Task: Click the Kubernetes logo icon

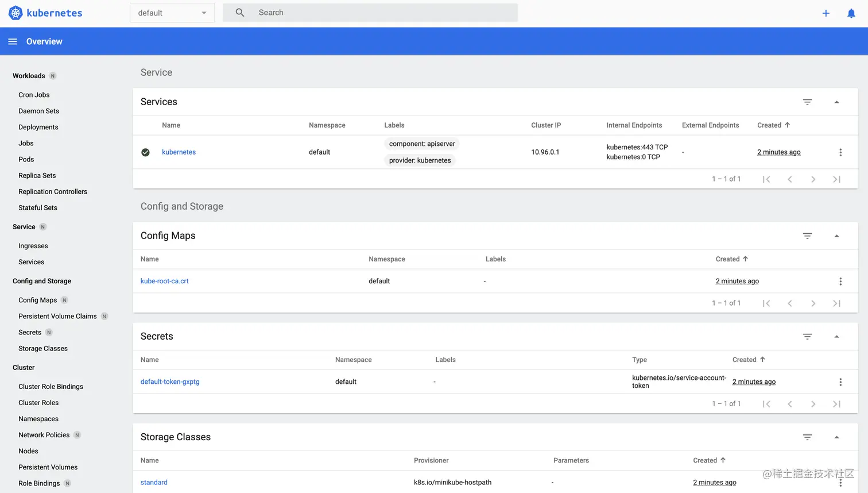Action: [15, 13]
